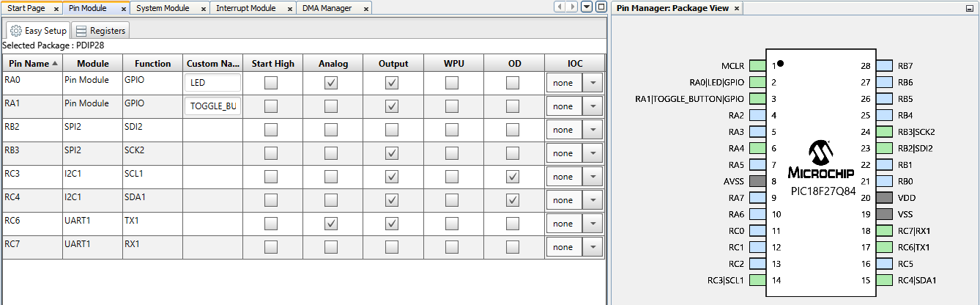Select the RC6 UART1 TX1 row
The image size is (980, 305).
pos(304,224)
